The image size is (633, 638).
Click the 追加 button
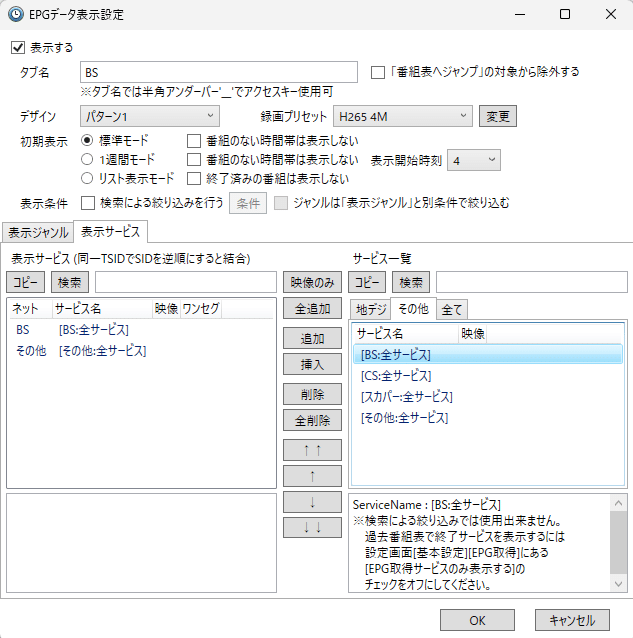click(x=312, y=338)
